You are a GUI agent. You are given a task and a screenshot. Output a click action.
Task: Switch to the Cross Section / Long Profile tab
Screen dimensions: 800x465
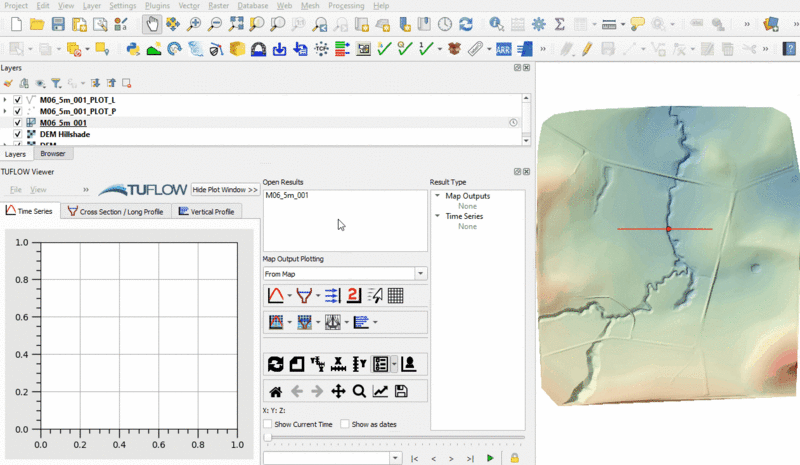click(x=116, y=211)
